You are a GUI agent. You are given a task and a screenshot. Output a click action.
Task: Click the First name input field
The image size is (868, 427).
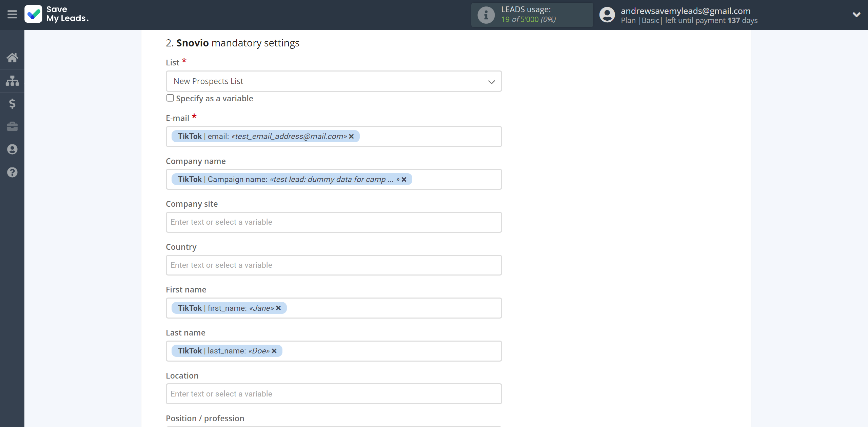(x=334, y=308)
